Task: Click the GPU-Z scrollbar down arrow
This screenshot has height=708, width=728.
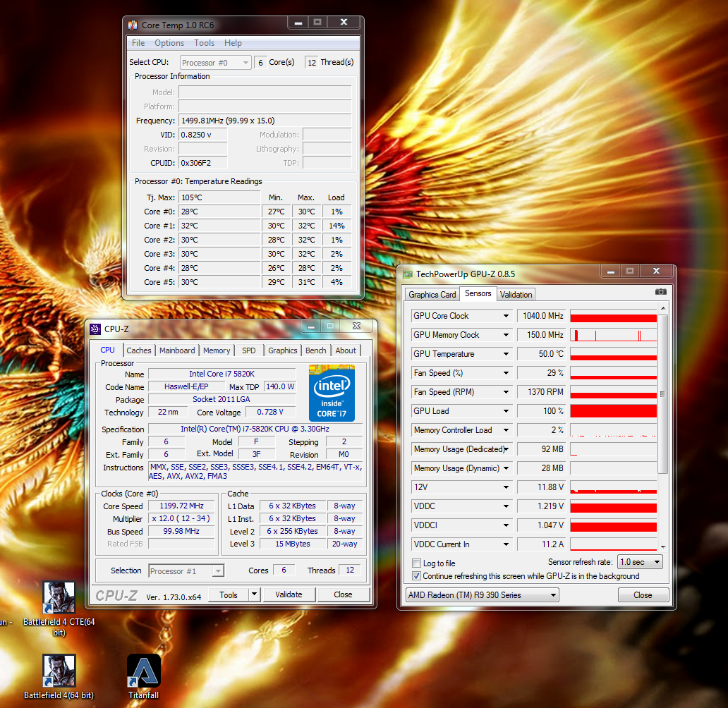Action: (662, 547)
